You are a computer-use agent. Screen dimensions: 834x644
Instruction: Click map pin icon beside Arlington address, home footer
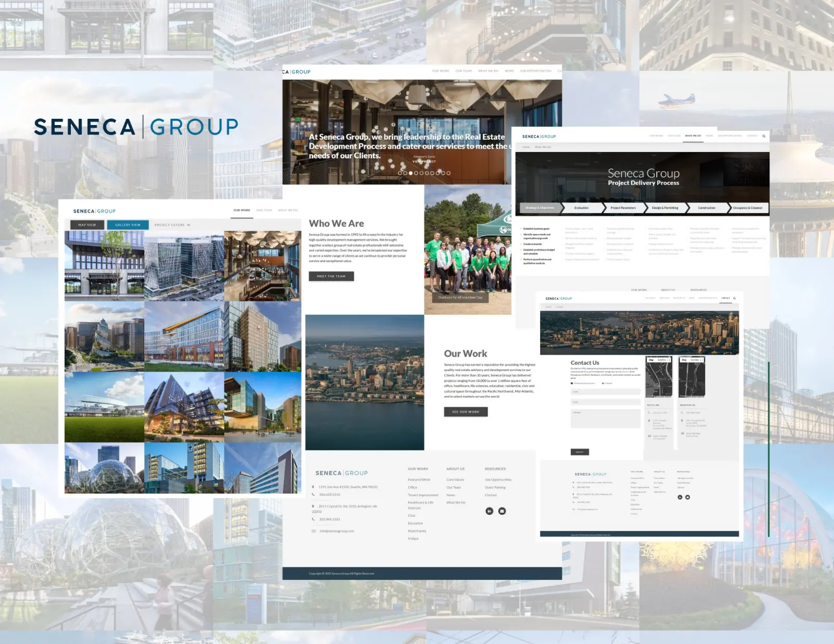[x=313, y=506]
